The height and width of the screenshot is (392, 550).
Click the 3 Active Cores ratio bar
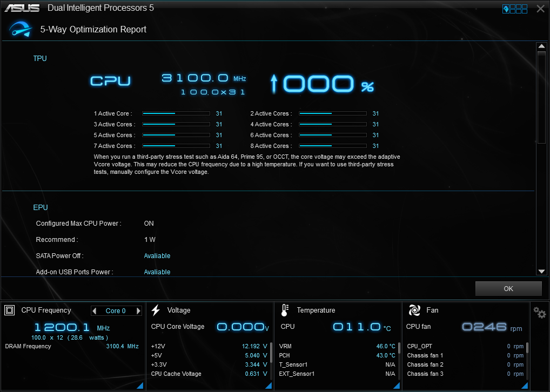176,125
